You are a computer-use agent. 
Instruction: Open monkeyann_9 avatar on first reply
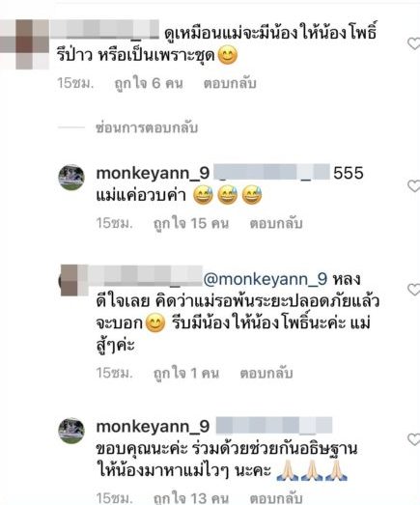coord(71,178)
